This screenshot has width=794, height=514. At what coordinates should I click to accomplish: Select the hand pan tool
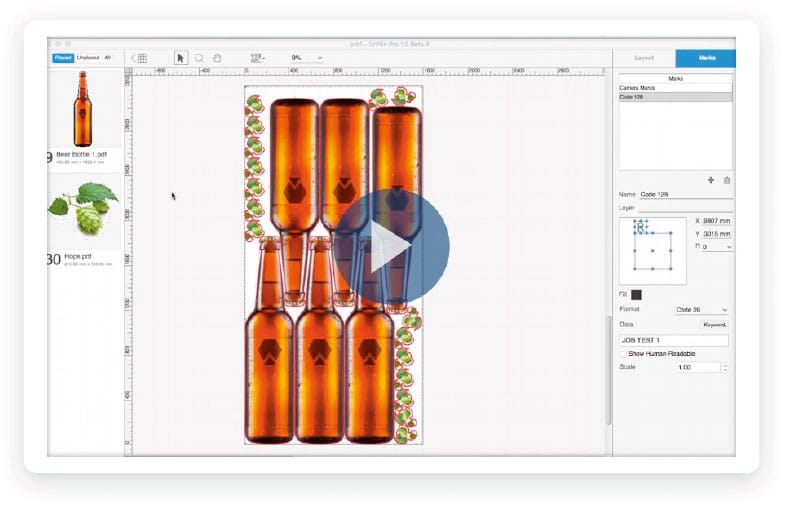tap(217, 58)
